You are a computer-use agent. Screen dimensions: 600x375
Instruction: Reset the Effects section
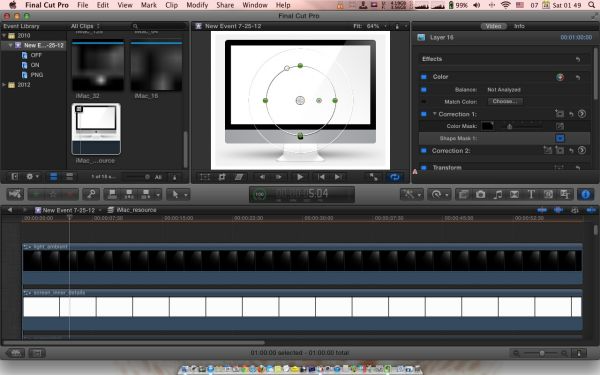click(578, 59)
